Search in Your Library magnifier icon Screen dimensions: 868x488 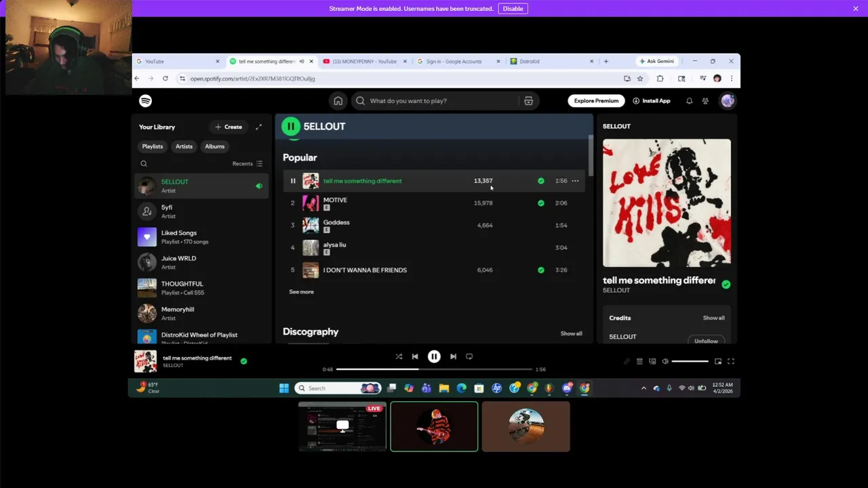coord(144,163)
